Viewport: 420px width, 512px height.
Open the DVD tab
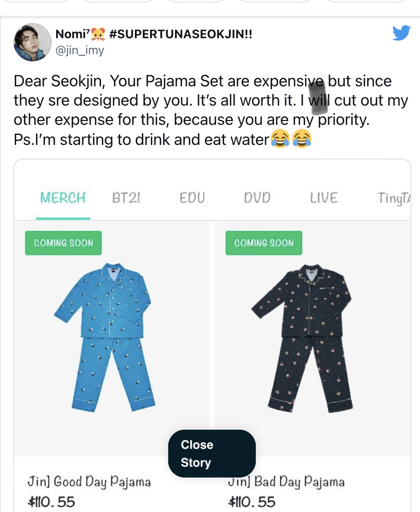pyautogui.click(x=257, y=198)
